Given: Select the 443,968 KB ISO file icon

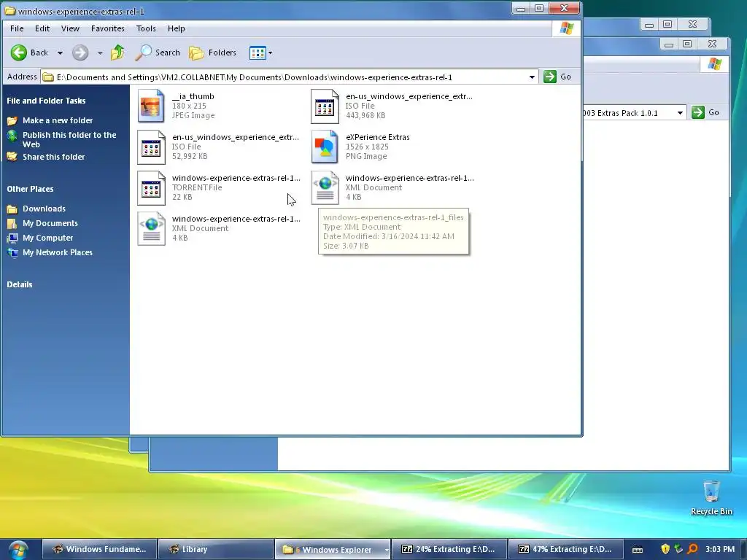Looking at the screenshot, I should point(325,106).
